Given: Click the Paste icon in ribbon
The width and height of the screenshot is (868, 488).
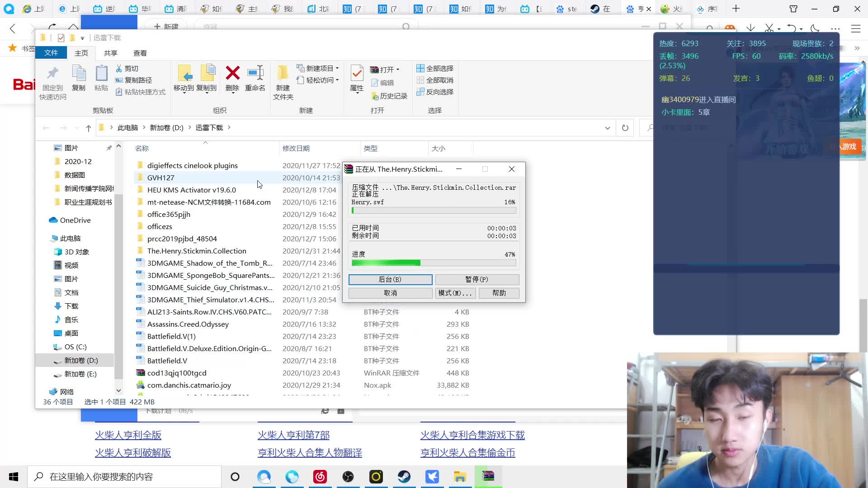Looking at the screenshot, I should point(101,73).
